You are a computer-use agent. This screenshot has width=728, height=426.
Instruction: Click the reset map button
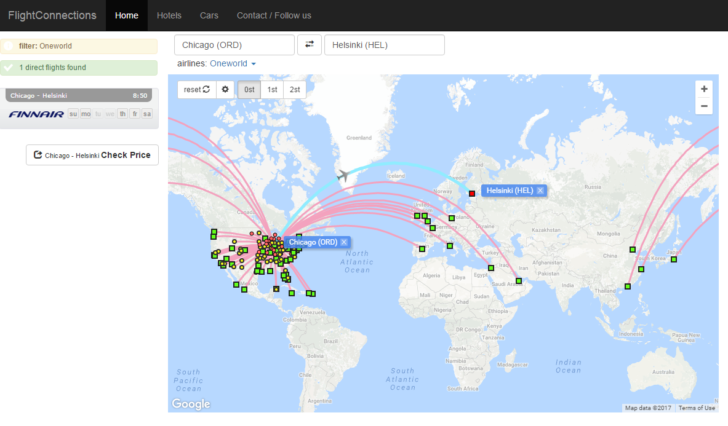197,90
